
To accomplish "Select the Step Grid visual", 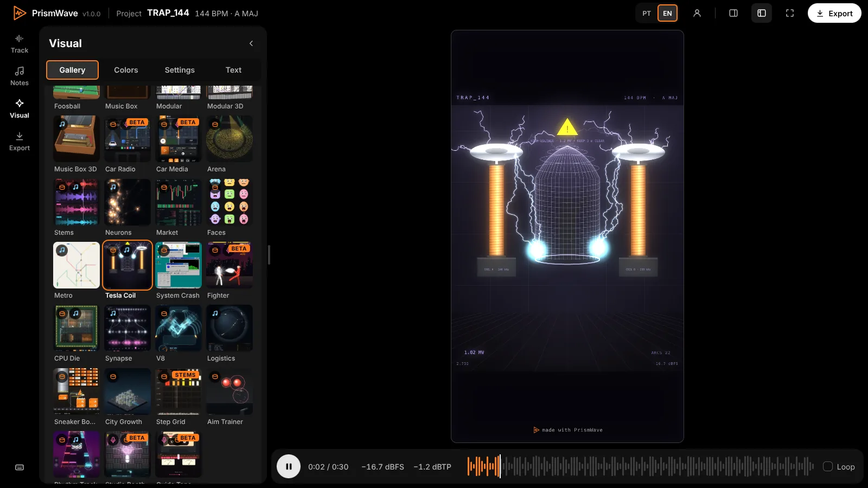I will click(x=178, y=397).
